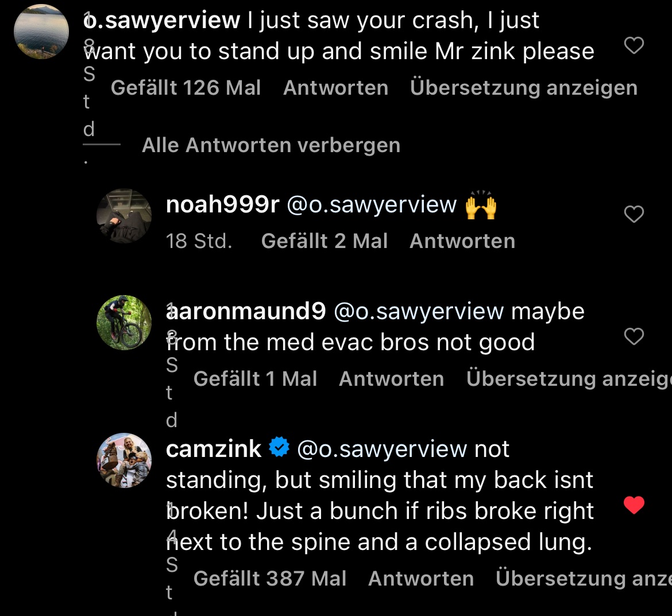Reply to noah999r's comment
The image size is (672, 616).
[462, 241]
